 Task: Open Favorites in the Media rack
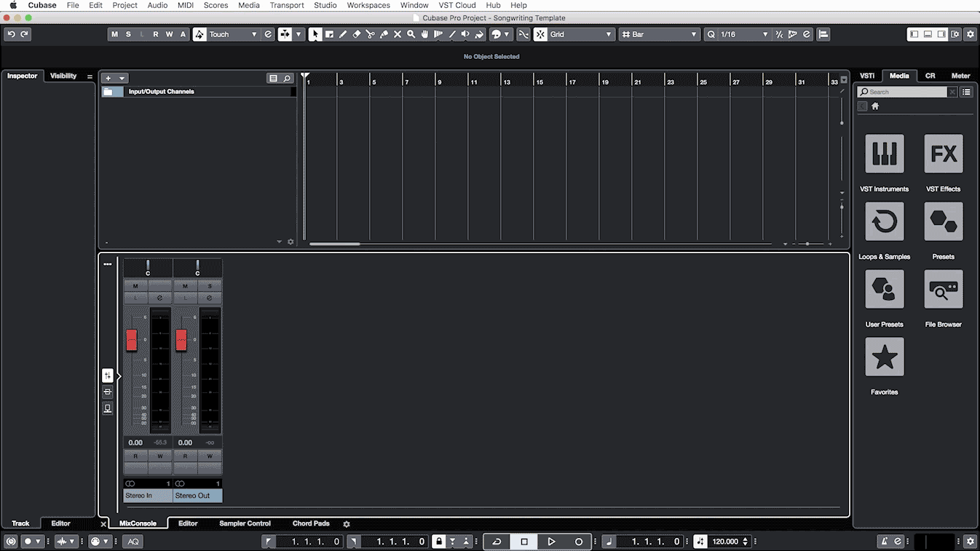(x=884, y=357)
